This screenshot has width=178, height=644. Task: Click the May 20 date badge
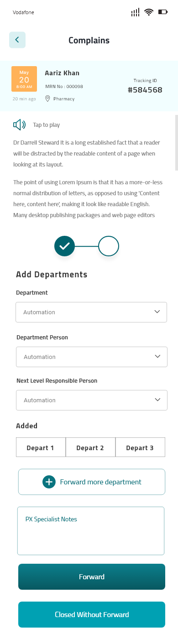24,79
